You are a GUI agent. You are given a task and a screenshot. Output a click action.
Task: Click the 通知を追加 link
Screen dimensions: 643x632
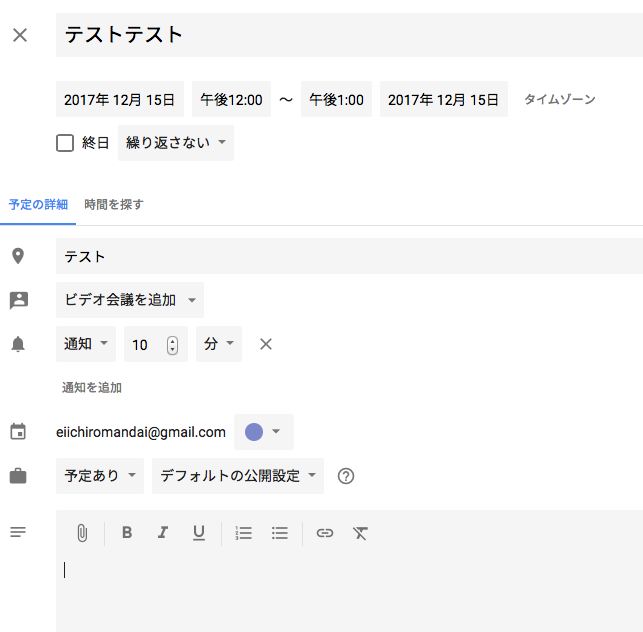[92, 388]
